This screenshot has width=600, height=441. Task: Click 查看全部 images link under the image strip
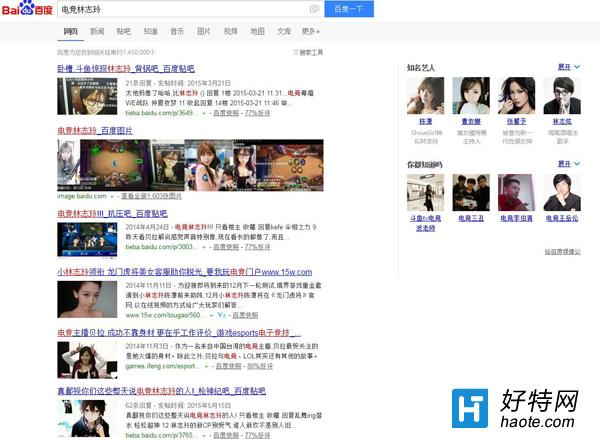pos(152,196)
